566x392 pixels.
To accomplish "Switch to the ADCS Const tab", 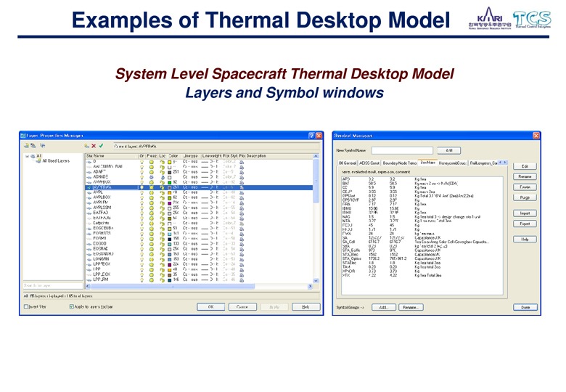I will (x=369, y=163).
